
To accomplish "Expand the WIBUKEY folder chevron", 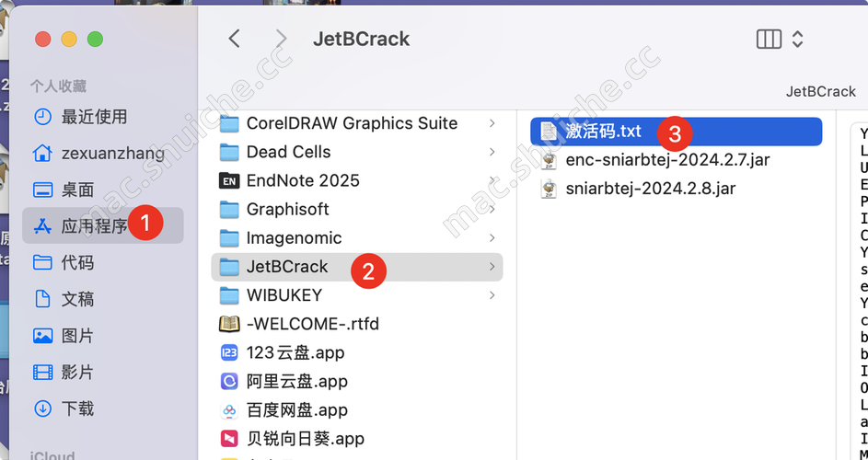I will coord(492,295).
